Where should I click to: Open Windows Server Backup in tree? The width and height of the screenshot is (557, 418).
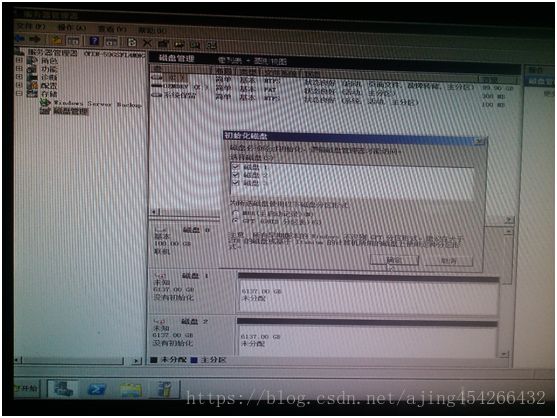click(x=97, y=104)
